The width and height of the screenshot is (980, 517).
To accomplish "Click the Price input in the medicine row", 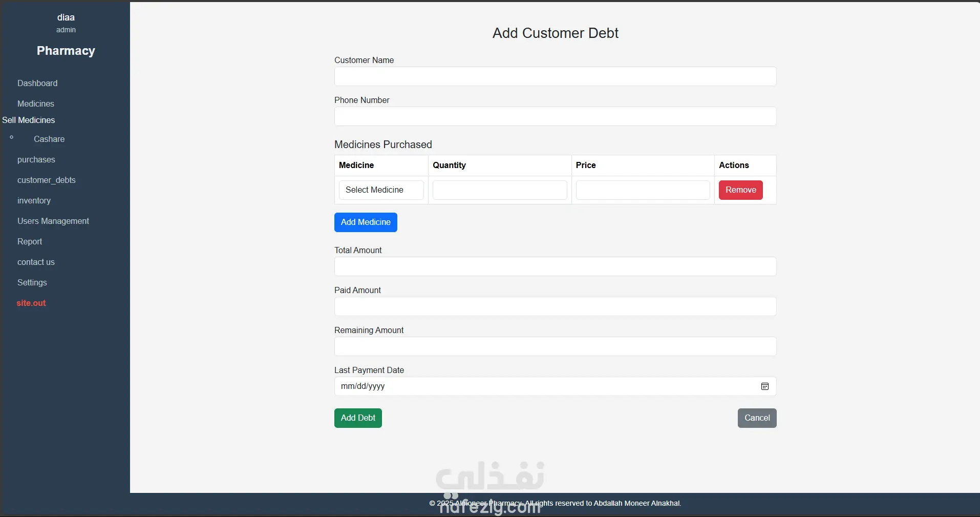I will (643, 190).
